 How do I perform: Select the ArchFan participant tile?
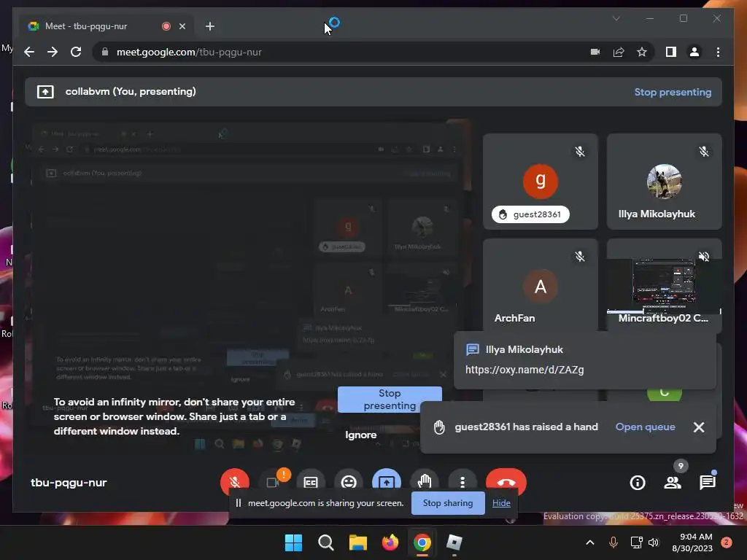click(541, 285)
